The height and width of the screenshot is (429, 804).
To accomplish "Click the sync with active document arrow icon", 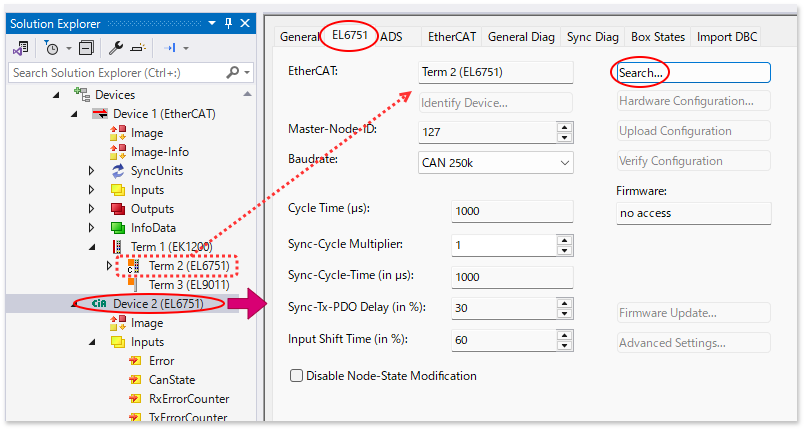I will 171,47.
